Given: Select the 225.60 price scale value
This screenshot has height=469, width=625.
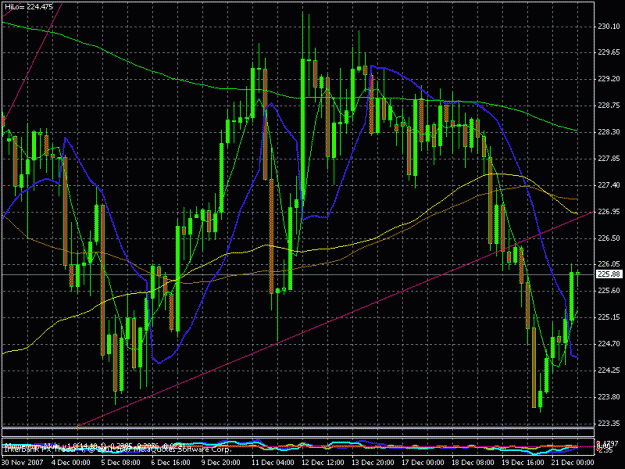Looking at the screenshot, I should point(609,290).
